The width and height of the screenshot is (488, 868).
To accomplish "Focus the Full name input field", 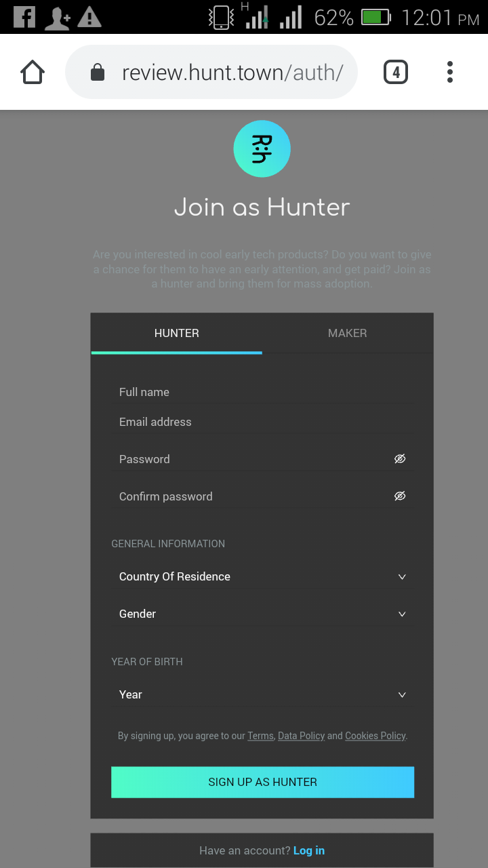I will [262, 392].
